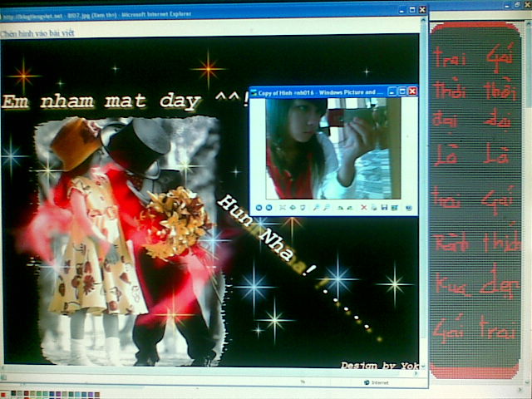532x399 pixels.
Task: Click 'Microsoft Internet Explorer' title bar text
Action: point(156,15)
